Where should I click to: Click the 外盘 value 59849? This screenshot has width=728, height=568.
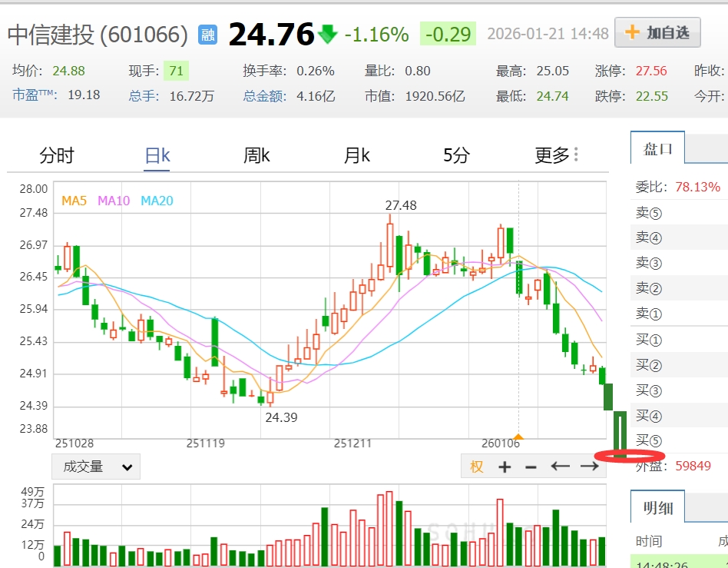point(693,466)
